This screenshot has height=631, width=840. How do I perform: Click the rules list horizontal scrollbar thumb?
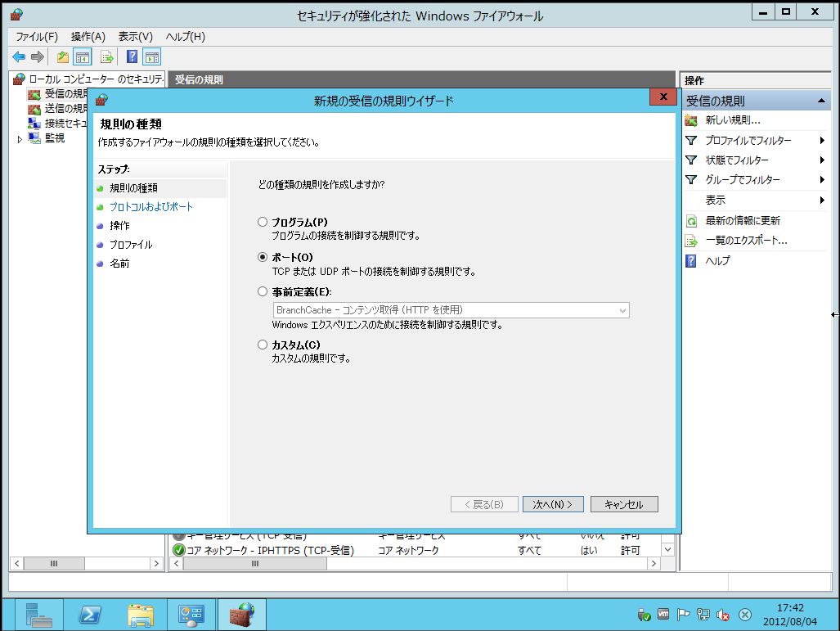tap(255, 563)
